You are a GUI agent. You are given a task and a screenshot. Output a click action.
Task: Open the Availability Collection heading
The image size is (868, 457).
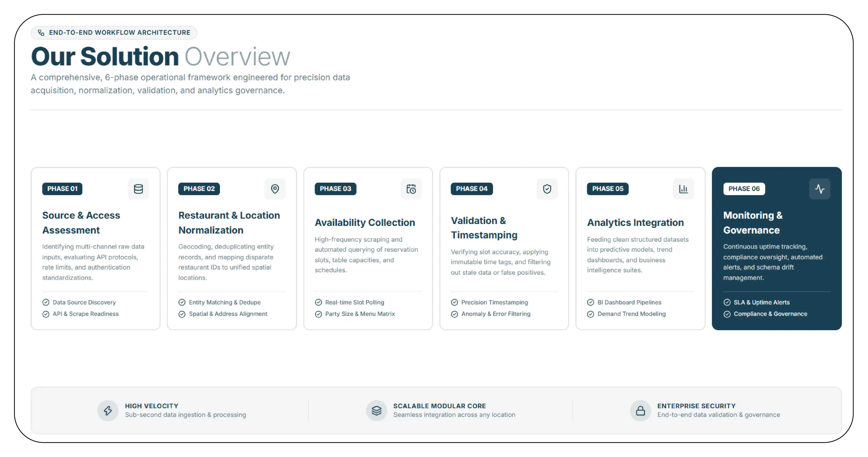tap(365, 223)
